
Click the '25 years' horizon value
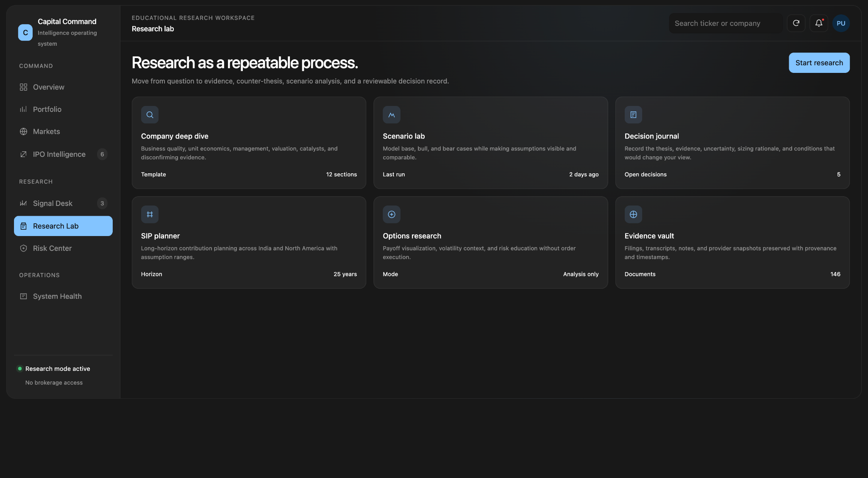345,274
